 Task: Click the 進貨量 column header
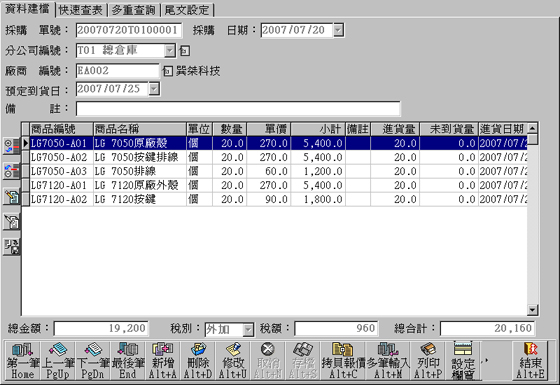[x=395, y=129]
